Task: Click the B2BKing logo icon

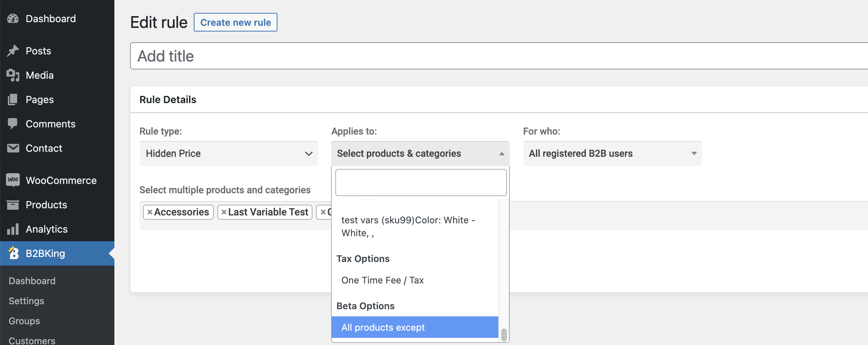Action: click(14, 253)
